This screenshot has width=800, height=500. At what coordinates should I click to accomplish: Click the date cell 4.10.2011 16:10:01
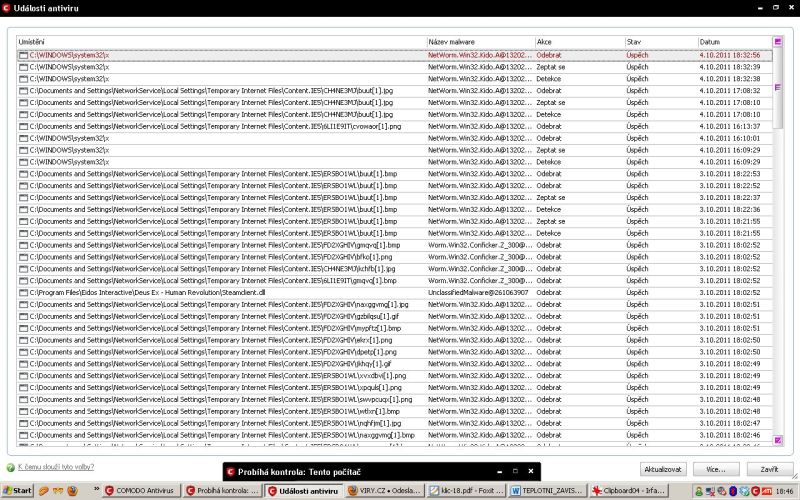tap(730, 138)
